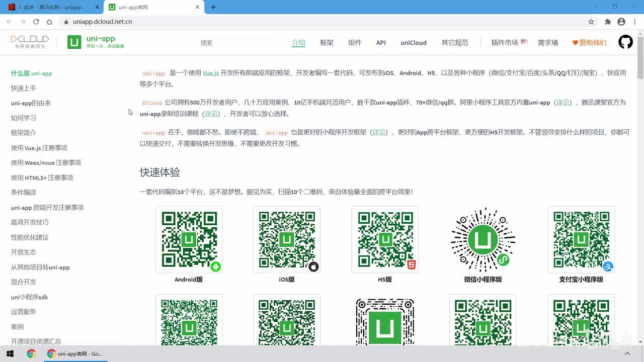This screenshot has height=362, width=644.
Task: Open the API nav item
Action: pyautogui.click(x=381, y=43)
